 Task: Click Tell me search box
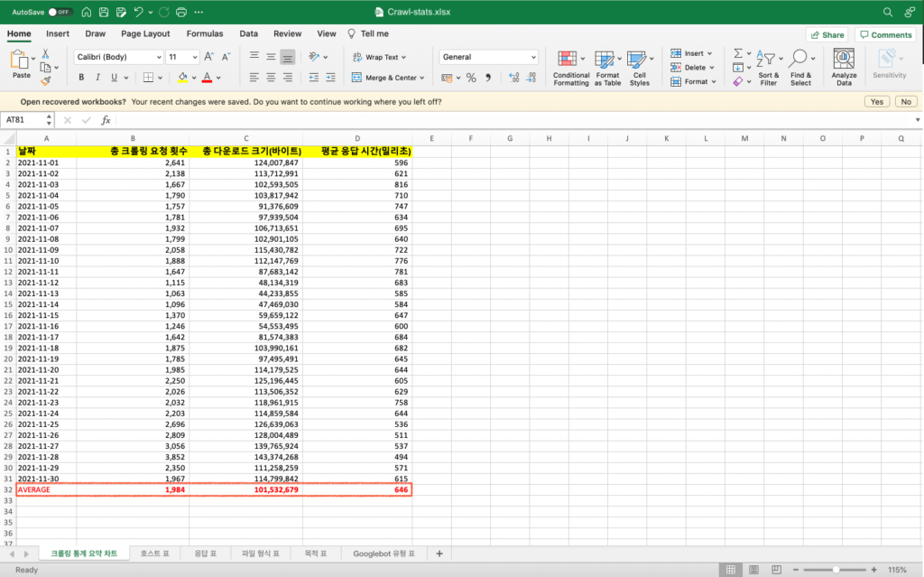[368, 33]
